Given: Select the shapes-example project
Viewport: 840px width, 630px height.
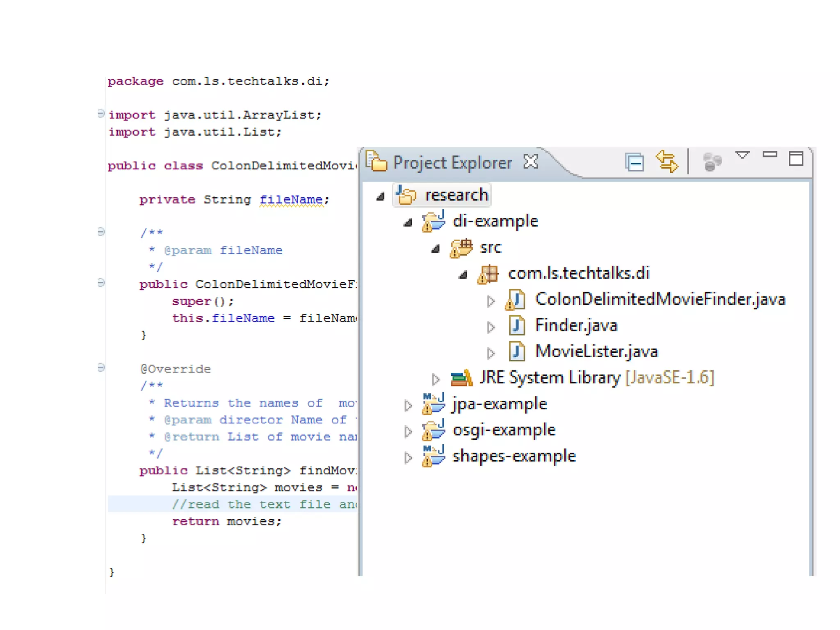Looking at the screenshot, I should tap(514, 457).
